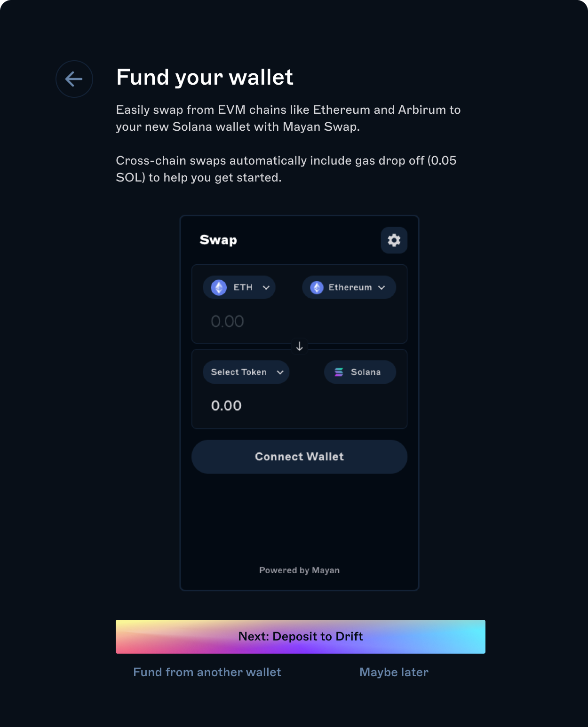Open the Select Token dropdown
Image resolution: width=588 pixels, height=727 pixels.
(x=239, y=372)
